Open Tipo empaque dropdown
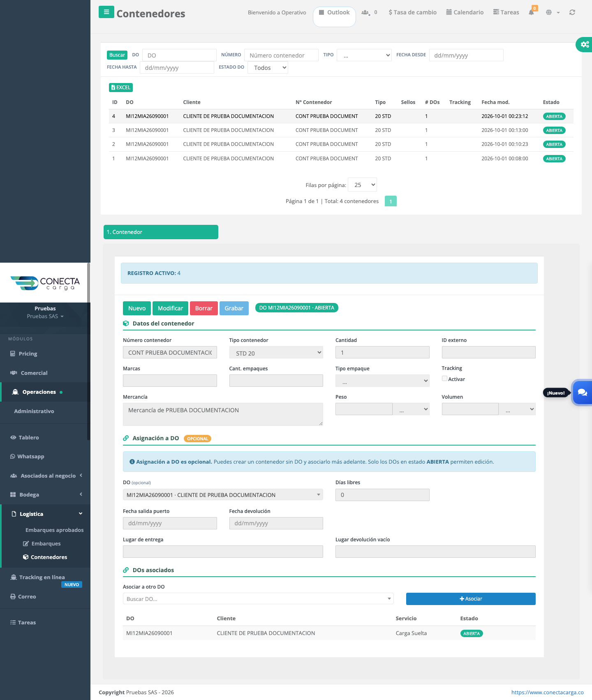Screen dimensions: 592x700 click(382, 381)
